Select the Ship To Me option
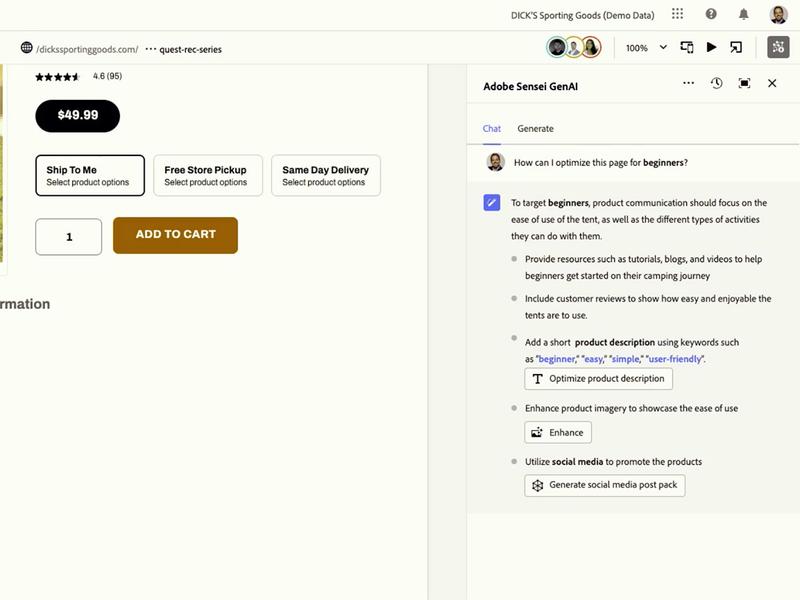This screenshot has height=600, width=800. 90,176
